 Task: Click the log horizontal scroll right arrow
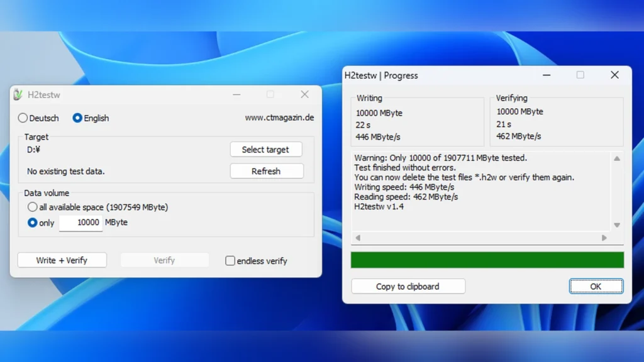604,238
